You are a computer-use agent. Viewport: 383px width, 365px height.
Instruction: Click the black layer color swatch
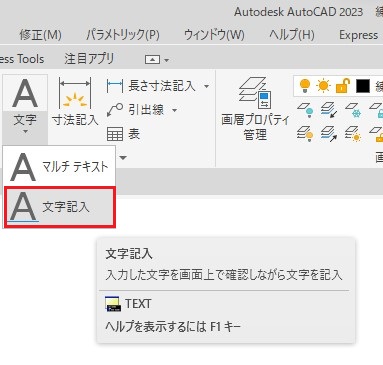(363, 86)
